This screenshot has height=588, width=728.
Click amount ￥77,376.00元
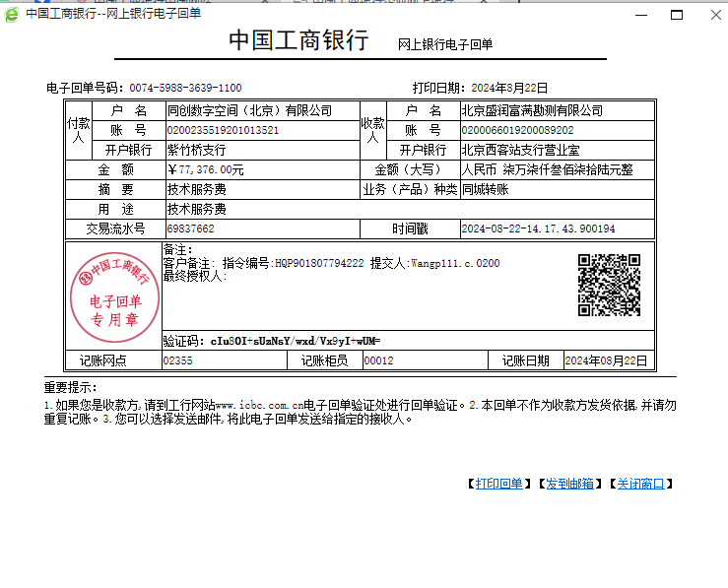click(x=206, y=169)
